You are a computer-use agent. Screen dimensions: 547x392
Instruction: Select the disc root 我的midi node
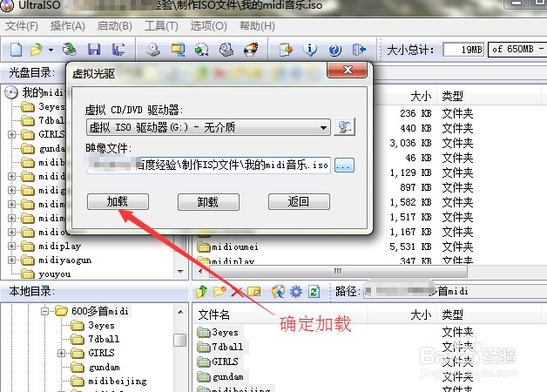pos(44,92)
